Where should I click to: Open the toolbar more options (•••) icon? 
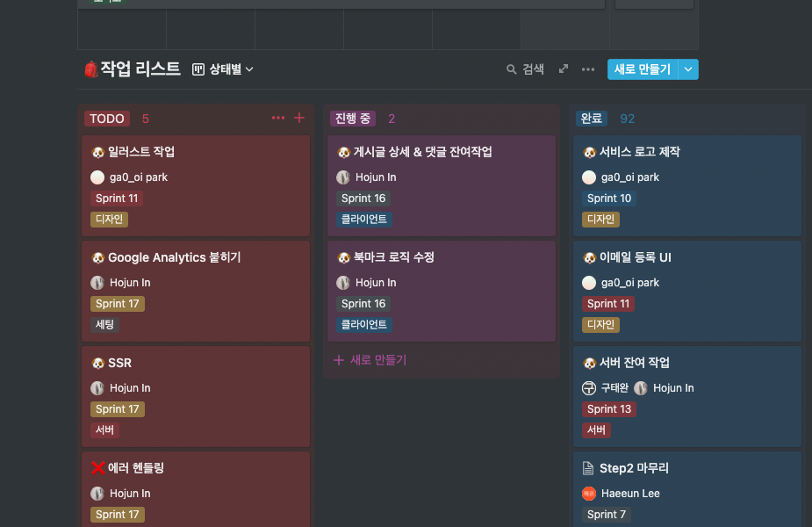pyautogui.click(x=587, y=69)
